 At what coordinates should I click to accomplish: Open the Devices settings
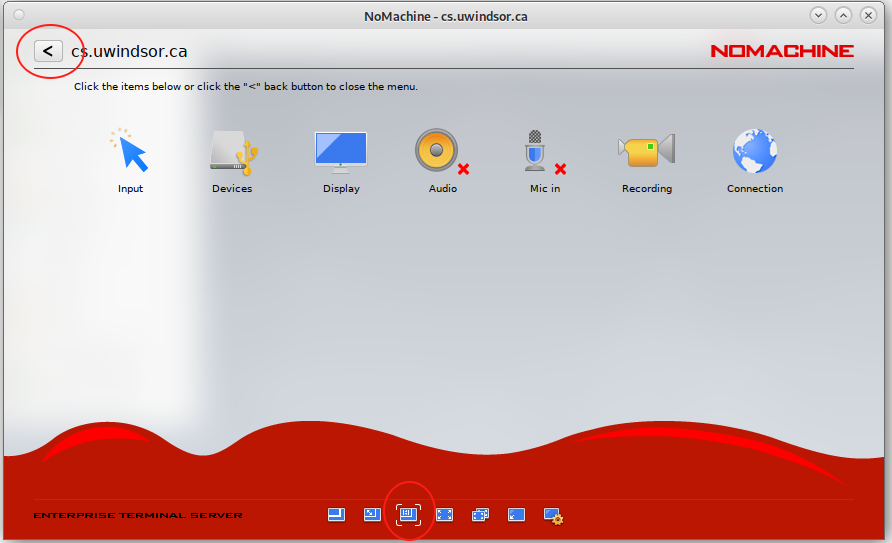(x=232, y=161)
